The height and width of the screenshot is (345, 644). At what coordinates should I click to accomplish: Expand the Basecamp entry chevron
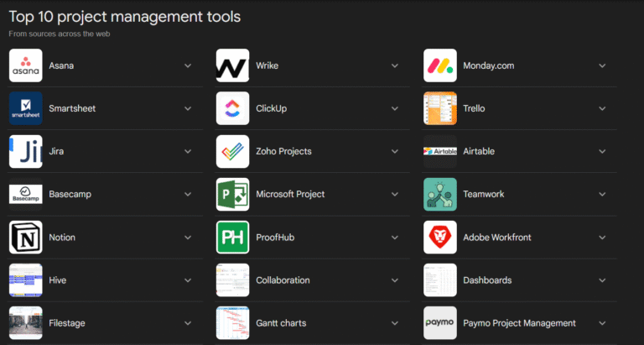pyautogui.click(x=188, y=194)
